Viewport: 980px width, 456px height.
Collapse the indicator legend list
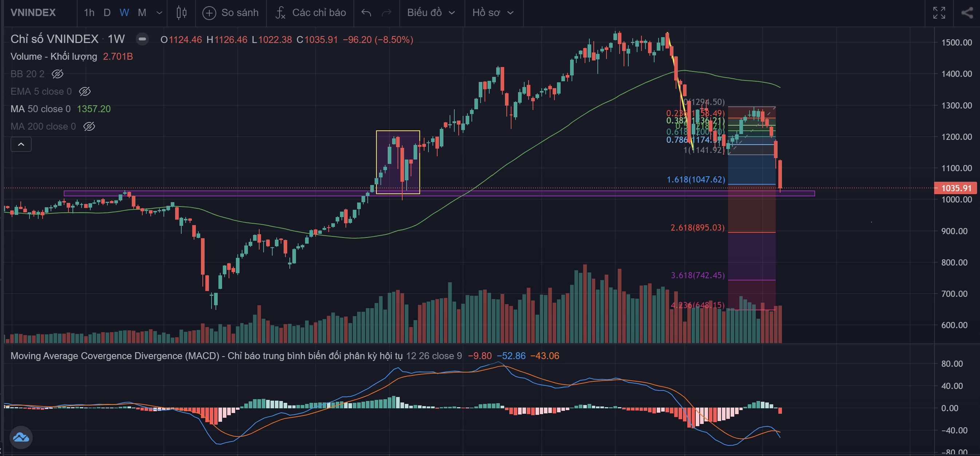click(x=21, y=144)
